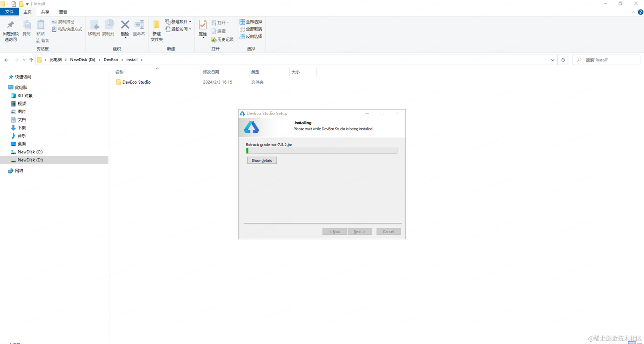Open the New item dropdown

[x=178, y=21]
